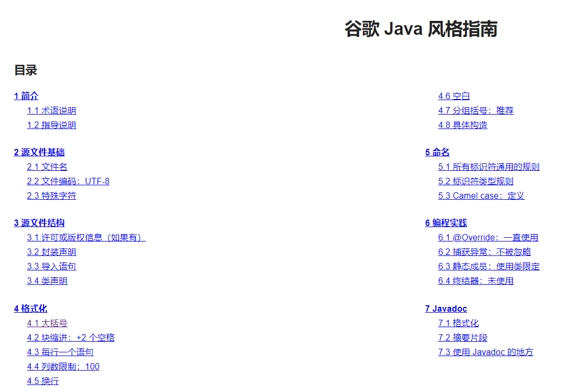Image resolution: width=575 pixels, height=392 pixels.
Task: Click '5 命名' heading link
Action: point(437,153)
